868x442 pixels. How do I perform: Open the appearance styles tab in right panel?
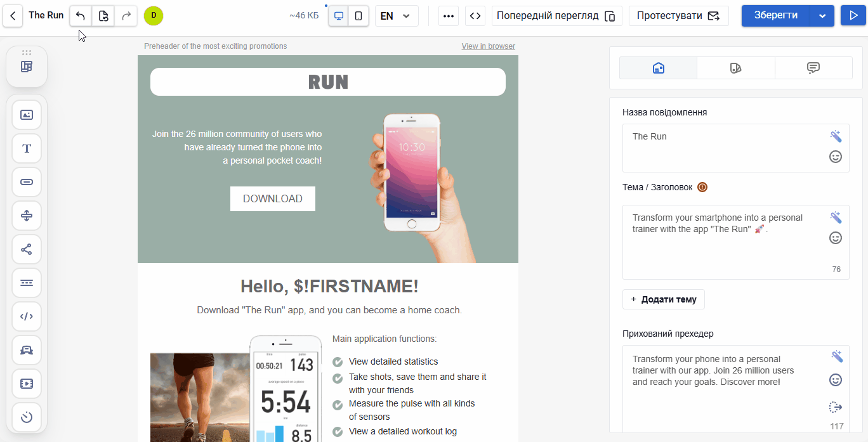click(x=735, y=68)
